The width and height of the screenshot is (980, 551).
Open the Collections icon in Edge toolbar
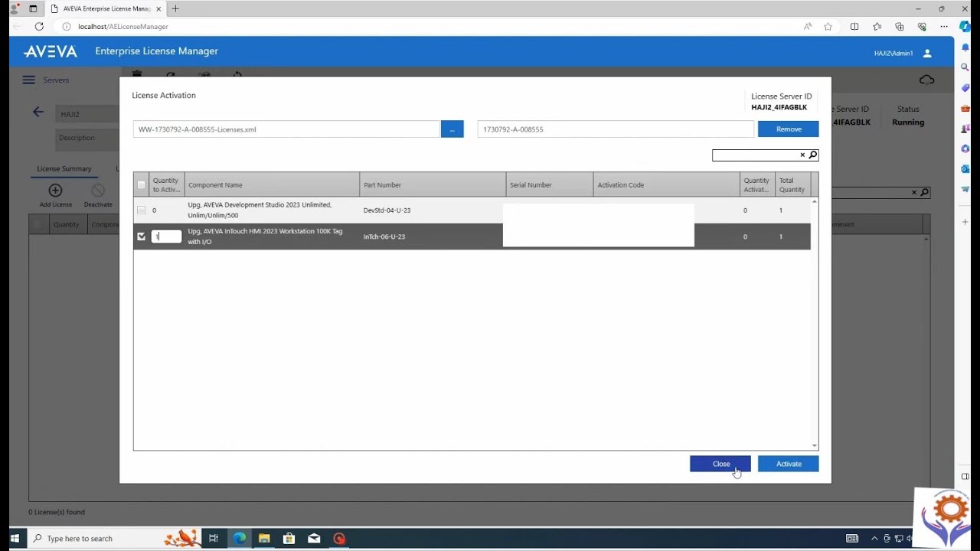pos(900,26)
